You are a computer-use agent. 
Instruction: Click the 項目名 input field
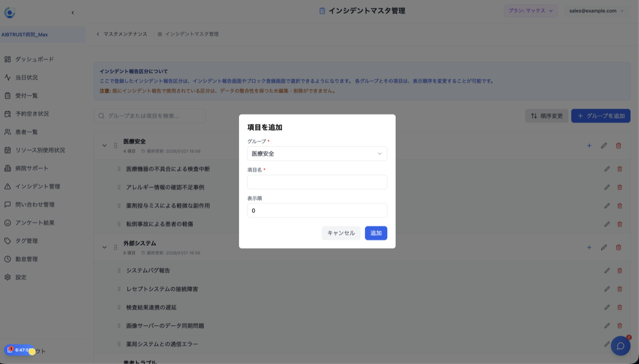317,182
